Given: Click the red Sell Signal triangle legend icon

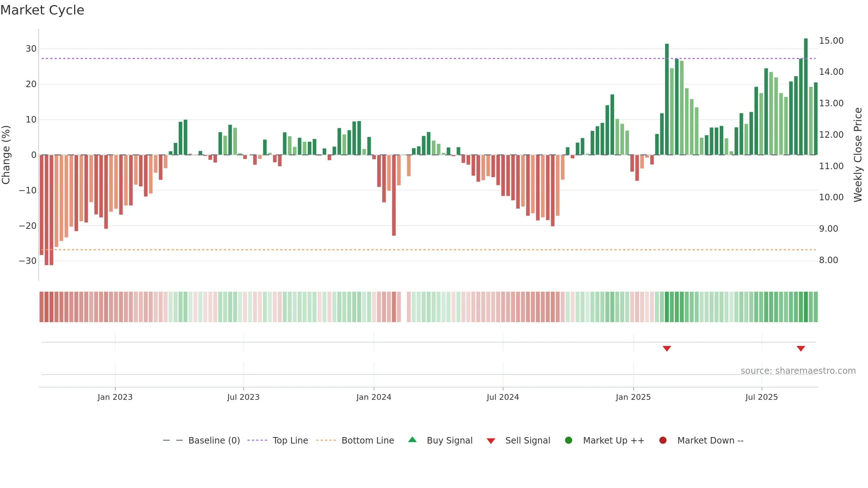Looking at the screenshot, I should 491,441.
